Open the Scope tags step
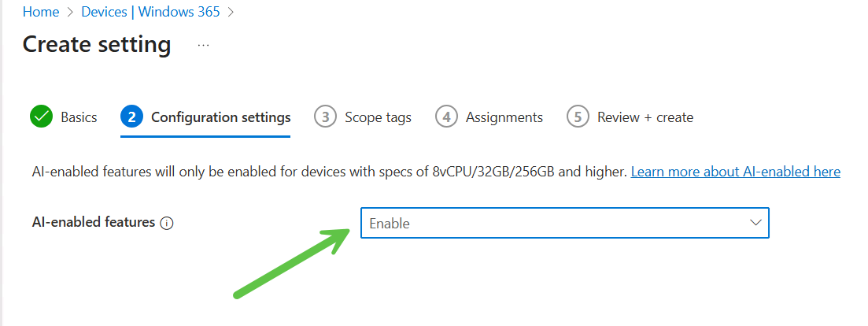868x326 pixels. (x=378, y=117)
